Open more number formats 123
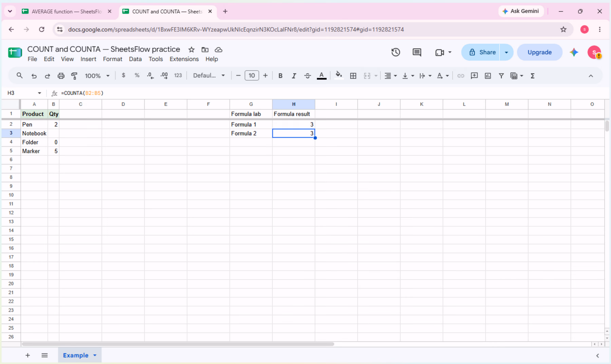611x364 pixels. [178, 75]
